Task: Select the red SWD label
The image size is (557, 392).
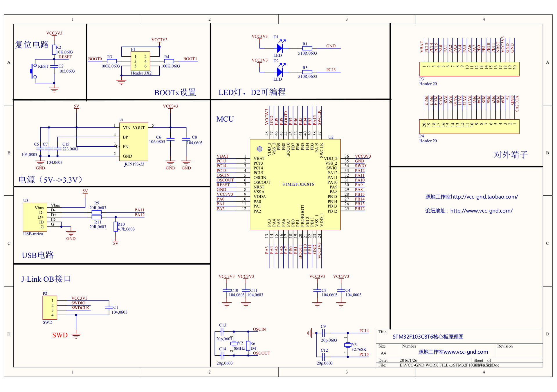Action: [x=60, y=335]
